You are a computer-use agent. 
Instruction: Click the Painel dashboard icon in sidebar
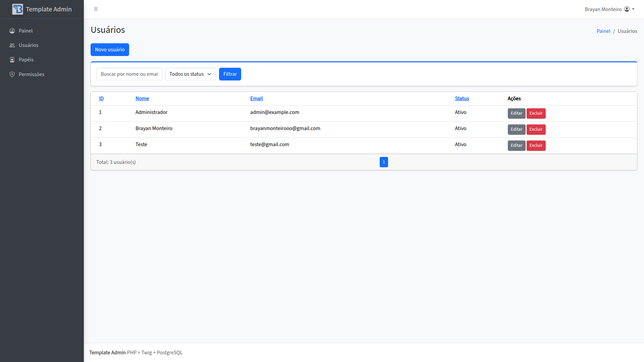point(12,31)
